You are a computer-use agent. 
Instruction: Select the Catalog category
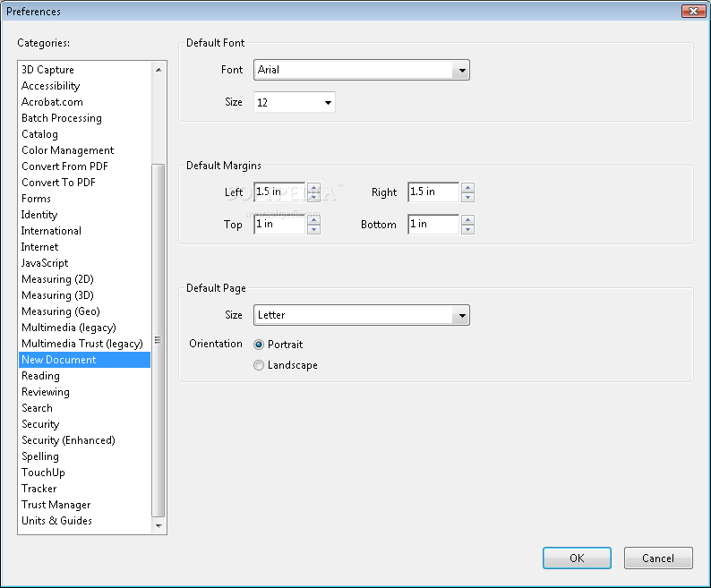coord(84,134)
